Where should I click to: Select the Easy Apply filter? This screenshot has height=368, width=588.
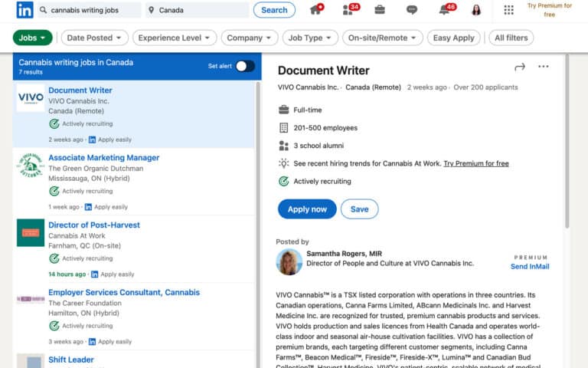pos(453,38)
